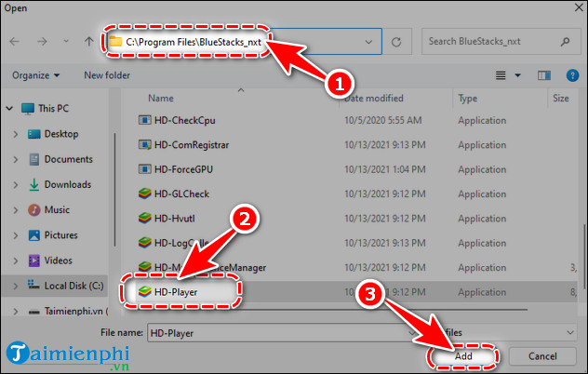Open Pictures in the sidebar

pyautogui.click(x=61, y=235)
